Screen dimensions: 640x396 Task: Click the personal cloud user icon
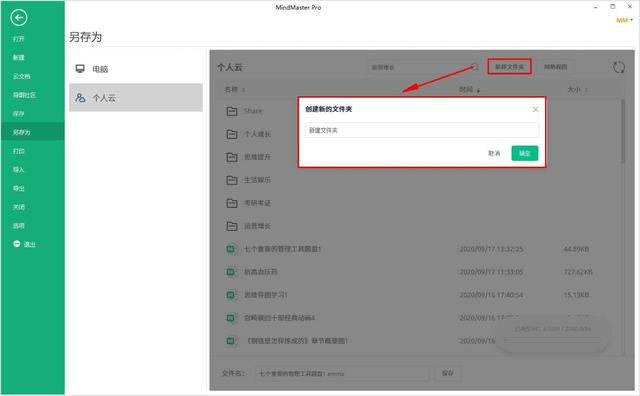pyautogui.click(x=80, y=98)
